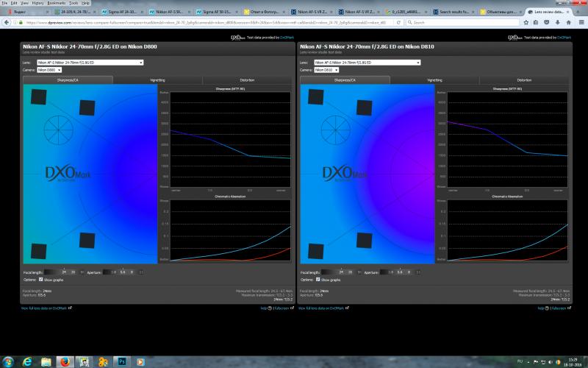Go to Firefox home page icon
This screenshot has width=588, height=368.
pyautogui.click(x=568, y=23)
